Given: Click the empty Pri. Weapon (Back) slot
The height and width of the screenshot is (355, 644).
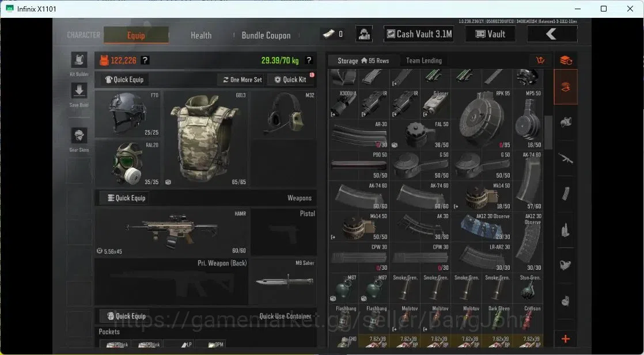Looking at the screenshot, I should [x=172, y=281].
